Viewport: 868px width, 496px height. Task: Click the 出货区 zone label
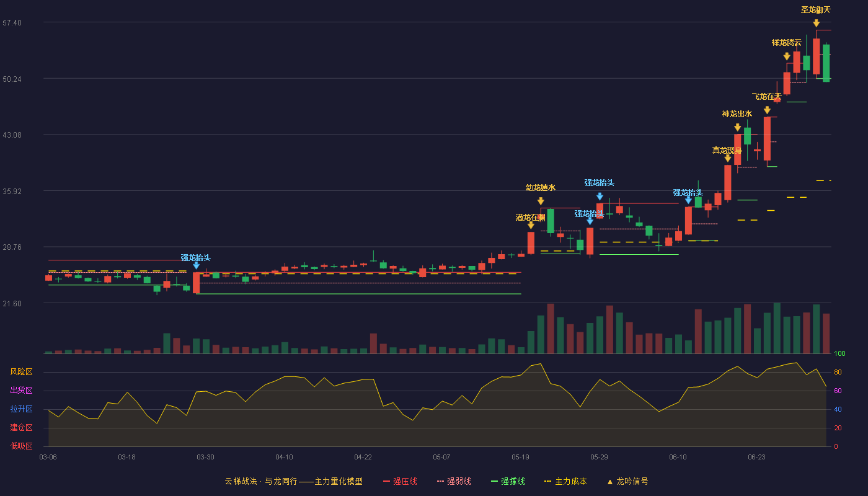click(21, 391)
